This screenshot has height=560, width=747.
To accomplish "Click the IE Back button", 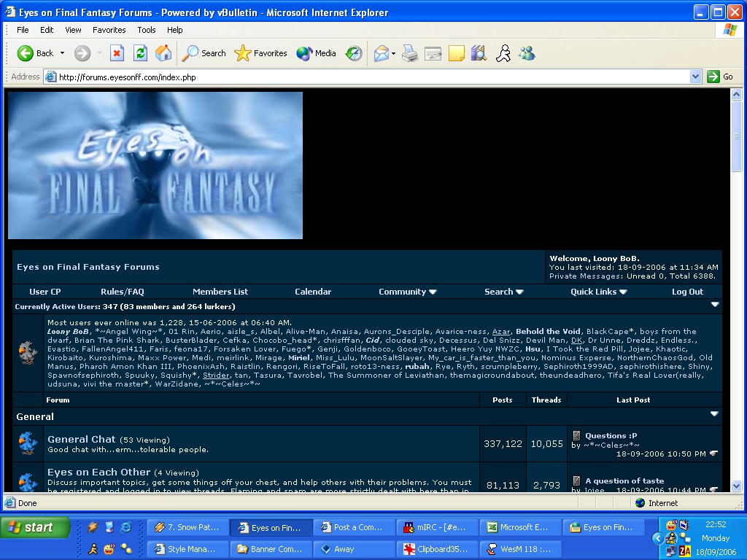I will point(35,53).
